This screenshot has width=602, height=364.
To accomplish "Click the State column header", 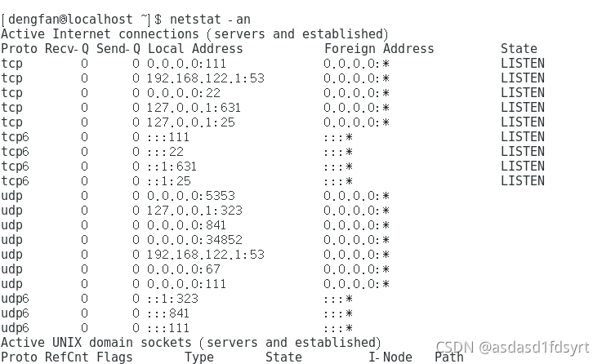I will [x=519, y=49].
